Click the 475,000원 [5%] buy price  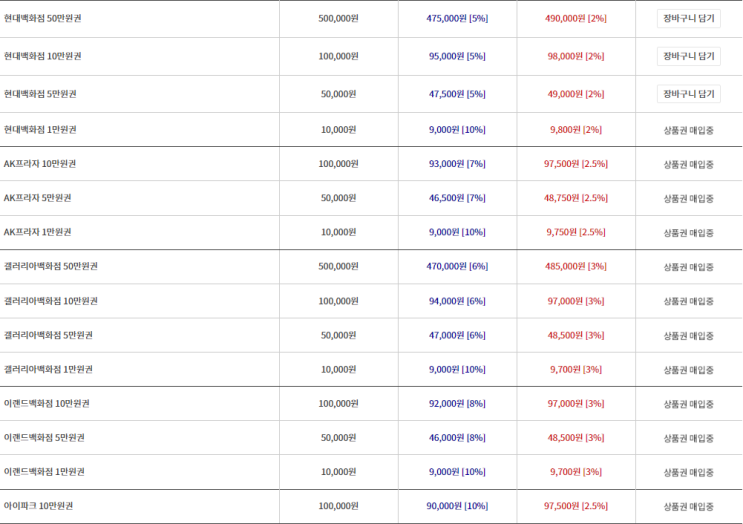456,18
